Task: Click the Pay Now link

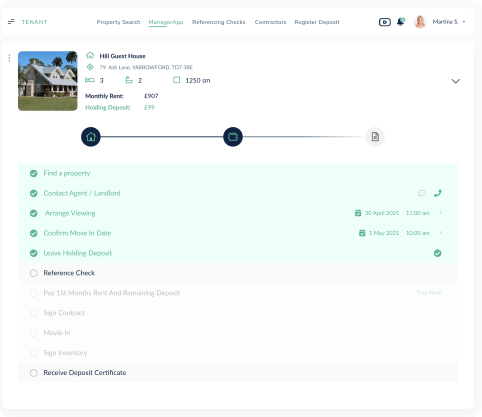Action: coord(429,292)
